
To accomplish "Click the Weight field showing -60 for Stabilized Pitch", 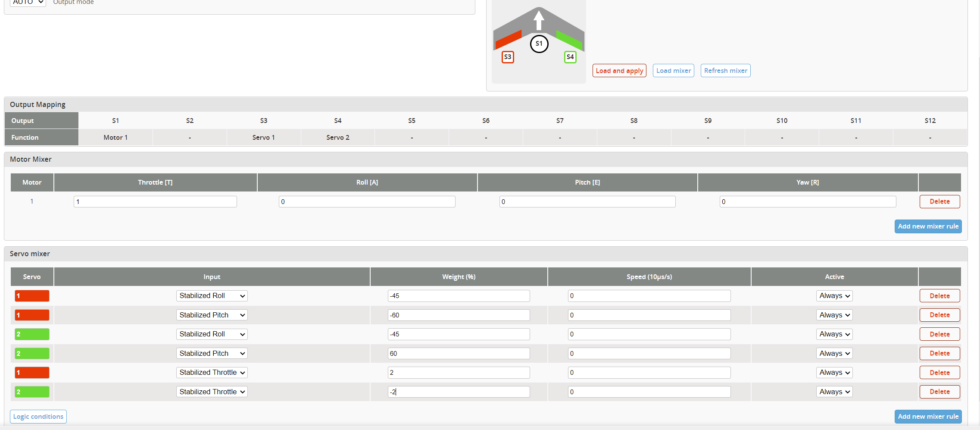I will (459, 315).
